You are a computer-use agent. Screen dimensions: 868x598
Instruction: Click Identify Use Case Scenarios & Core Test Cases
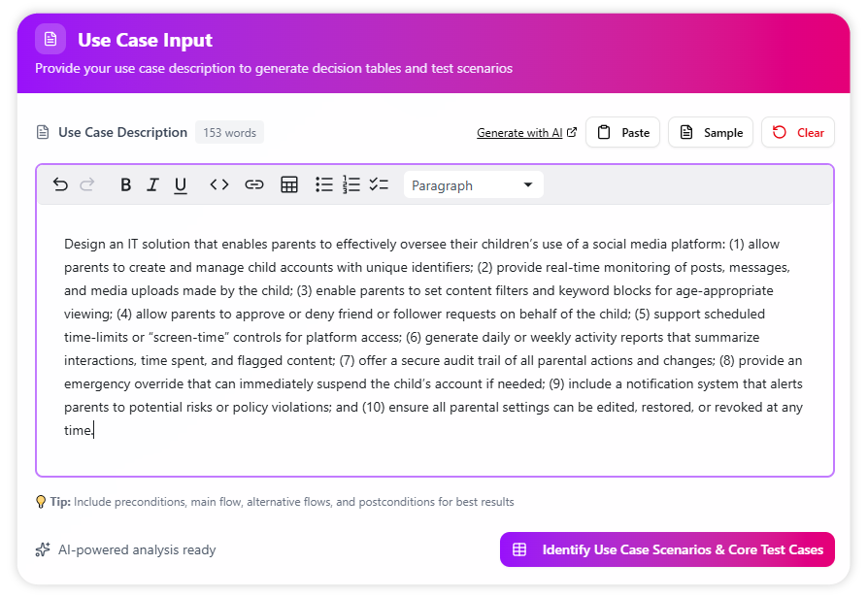pos(667,549)
